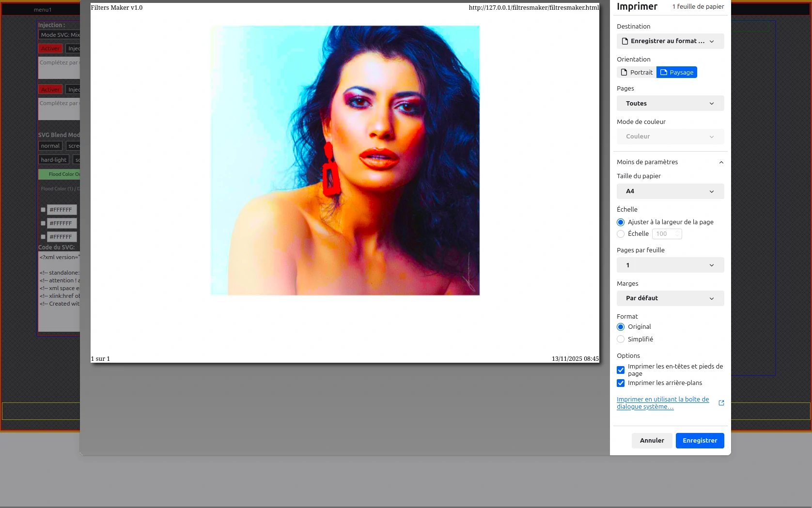Collapse the 'Moins de paramètres' section
812x508 pixels.
pos(670,162)
